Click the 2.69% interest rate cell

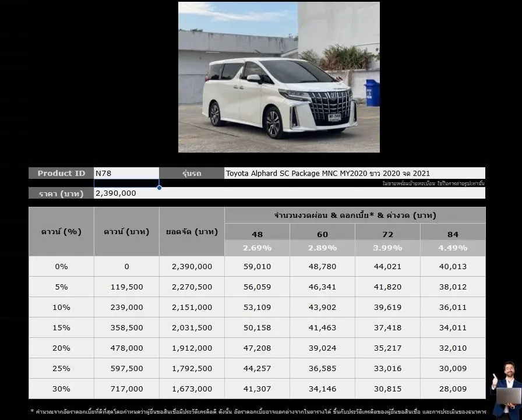pos(257,248)
